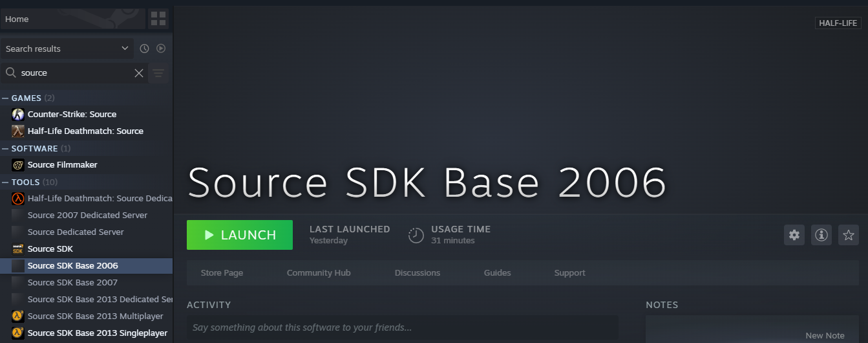Image resolution: width=868 pixels, height=343 pixels.
Task: Select Source SDK Base 2006 entry
Action: coord(87,266)
